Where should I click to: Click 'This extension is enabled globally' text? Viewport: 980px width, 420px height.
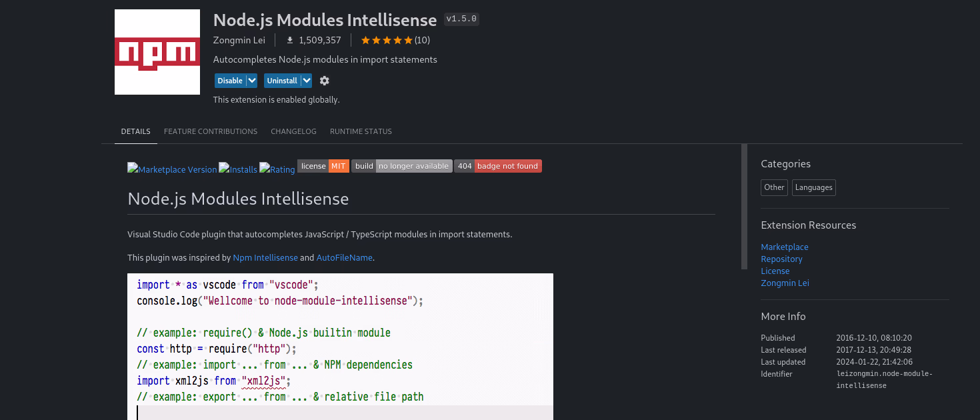pyautogui.click(x=276, y=99)
